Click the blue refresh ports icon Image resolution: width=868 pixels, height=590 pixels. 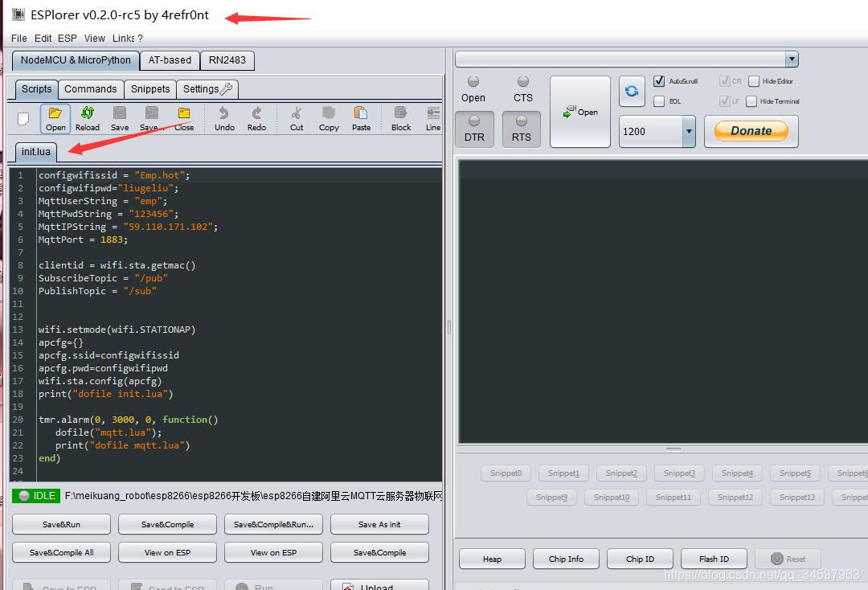pos(632,92)
